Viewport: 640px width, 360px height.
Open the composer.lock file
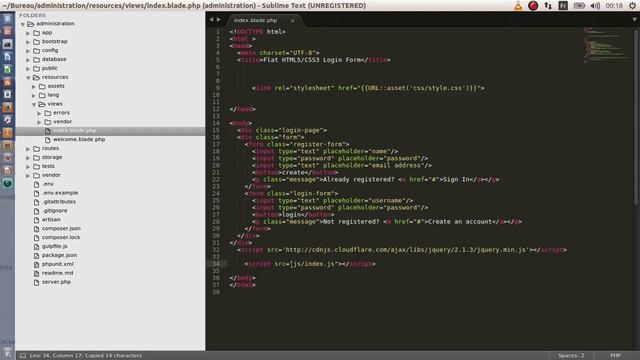click(x=61, y=238)
